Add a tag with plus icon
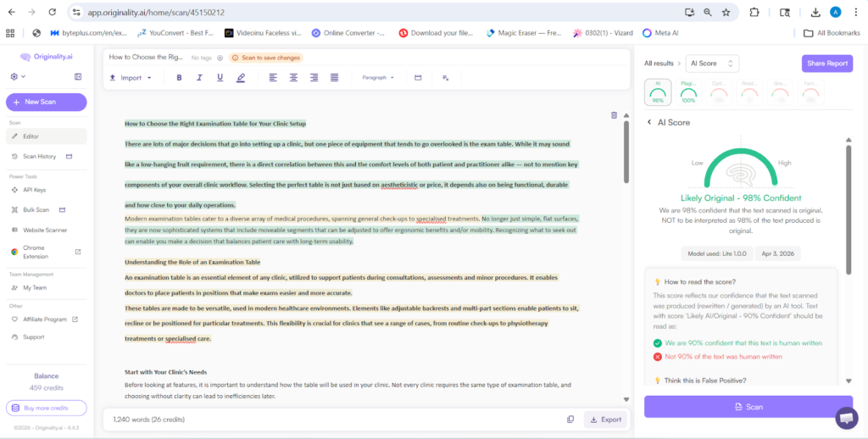This screenshot has width=868, height=439. [x=220, y=58]
